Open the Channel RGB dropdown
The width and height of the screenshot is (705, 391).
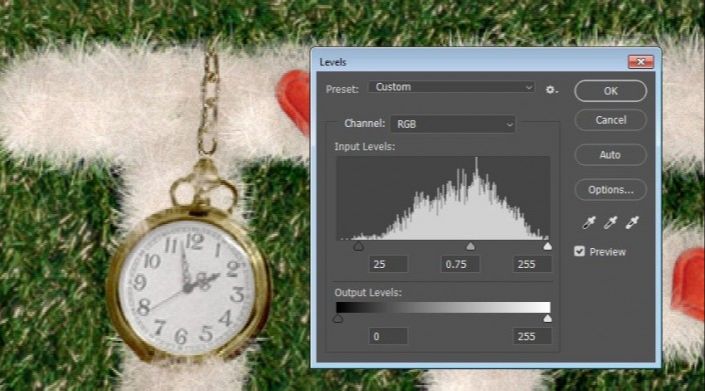click(453, 124)
